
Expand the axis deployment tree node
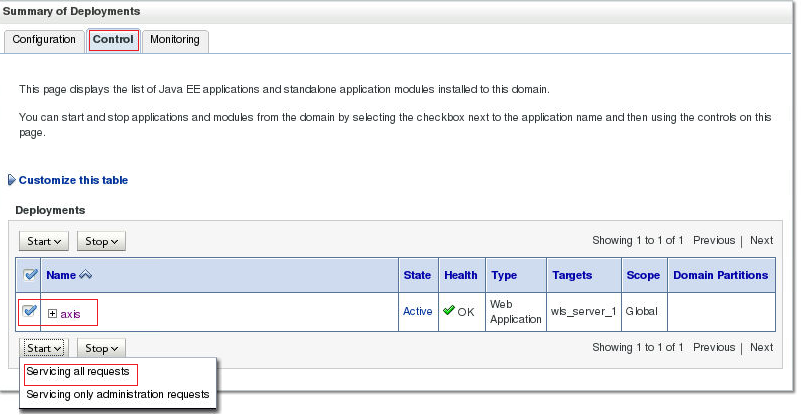click(52, 314)
